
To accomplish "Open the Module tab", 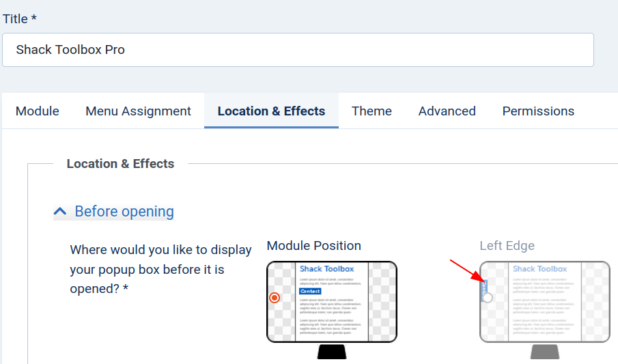I will pyautogui.click(x=38, y=111).
